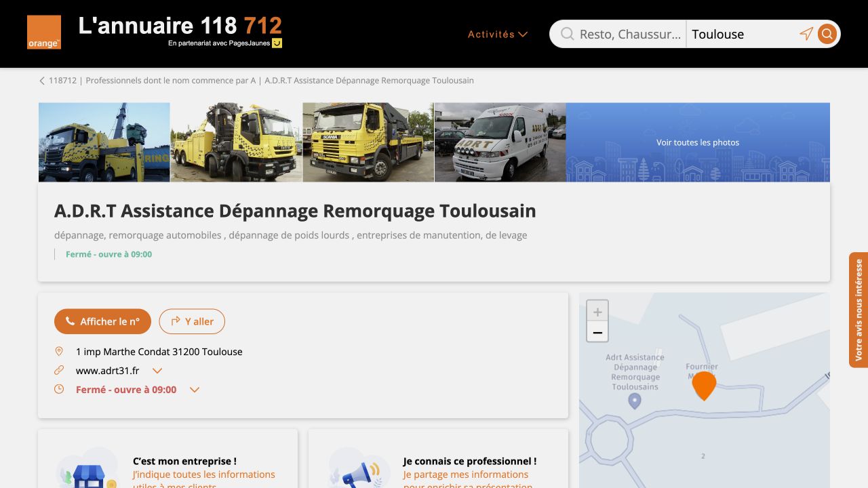Click J'indique toutes les informations link
Viewport: 868px width, 488px height.
click(x=204, y=480)
